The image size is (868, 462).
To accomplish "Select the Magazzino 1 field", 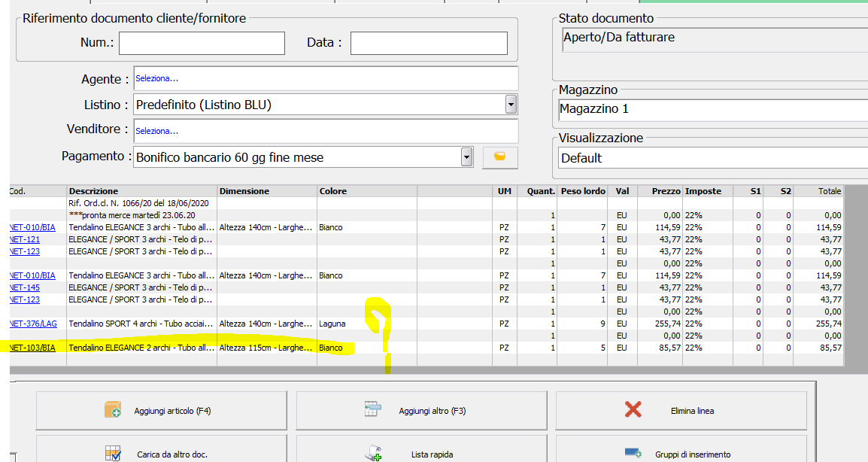I will (712, 109).
